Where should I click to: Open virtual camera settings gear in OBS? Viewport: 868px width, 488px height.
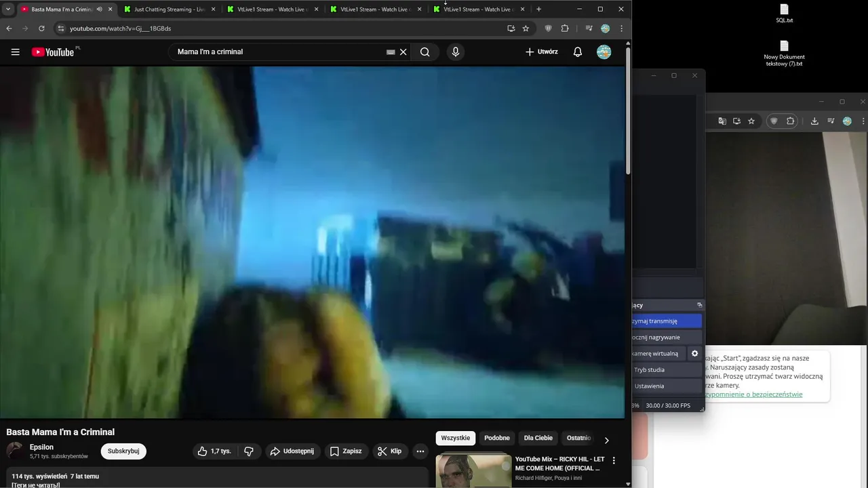[694, 354]
